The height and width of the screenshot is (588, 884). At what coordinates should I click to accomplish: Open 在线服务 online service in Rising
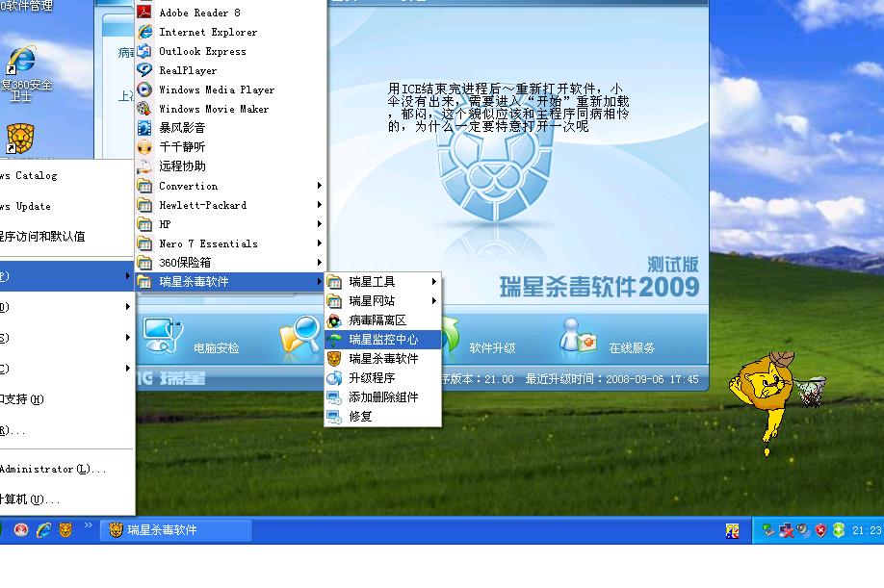(x=608, y=338)
